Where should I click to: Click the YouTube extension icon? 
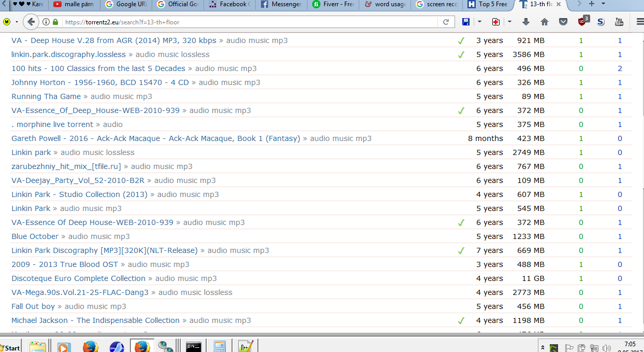click(x=619, y=22)
